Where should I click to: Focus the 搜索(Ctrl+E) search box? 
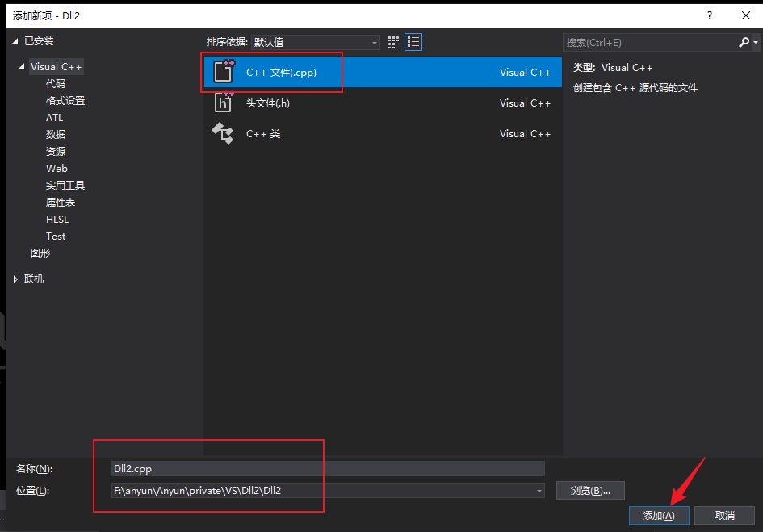tap(650, 42)
